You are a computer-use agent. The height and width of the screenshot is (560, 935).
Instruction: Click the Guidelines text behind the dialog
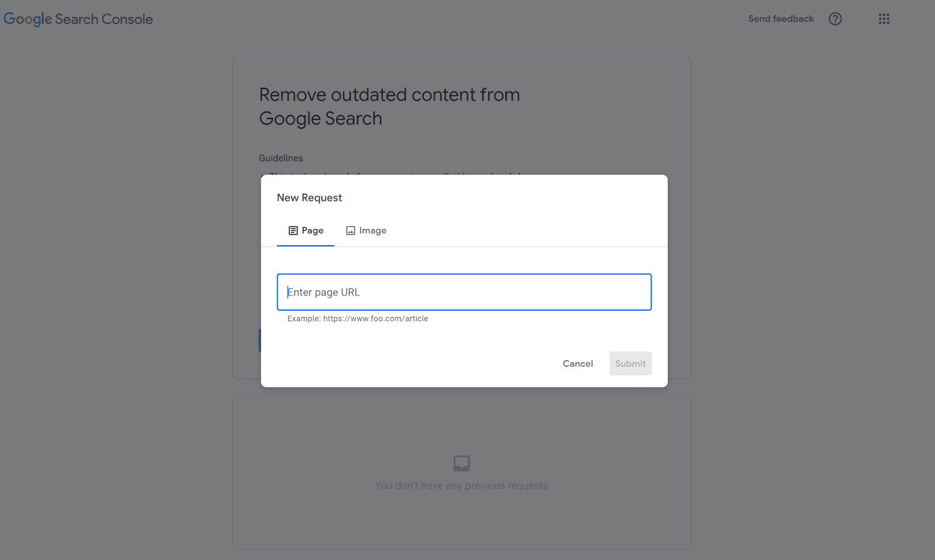(x=281, y=158)
